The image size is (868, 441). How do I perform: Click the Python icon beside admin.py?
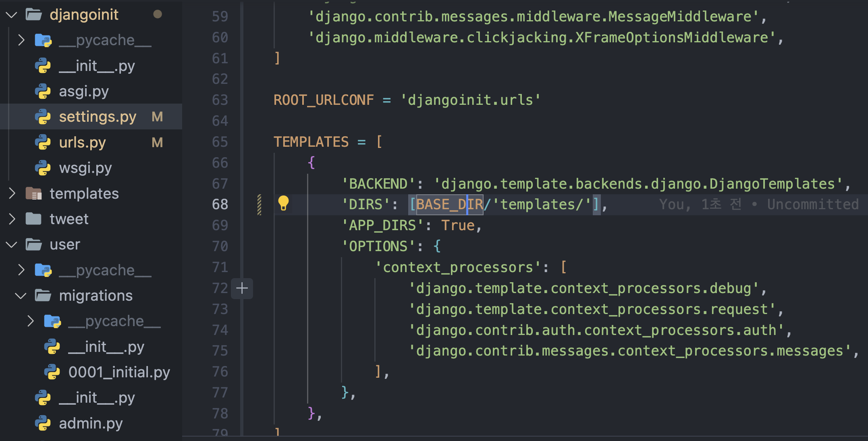tap(43, 423)
